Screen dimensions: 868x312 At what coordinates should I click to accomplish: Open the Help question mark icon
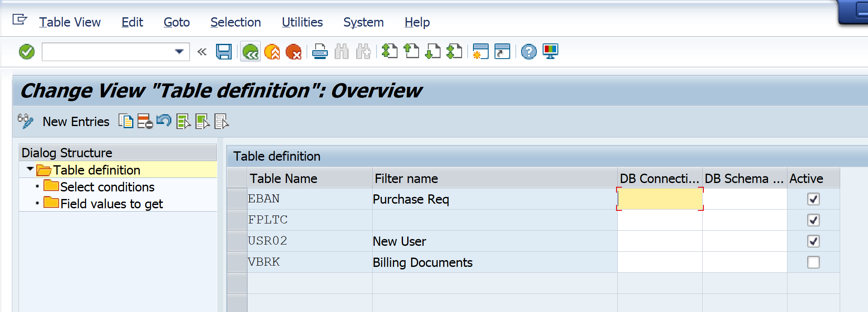(528, 52)
